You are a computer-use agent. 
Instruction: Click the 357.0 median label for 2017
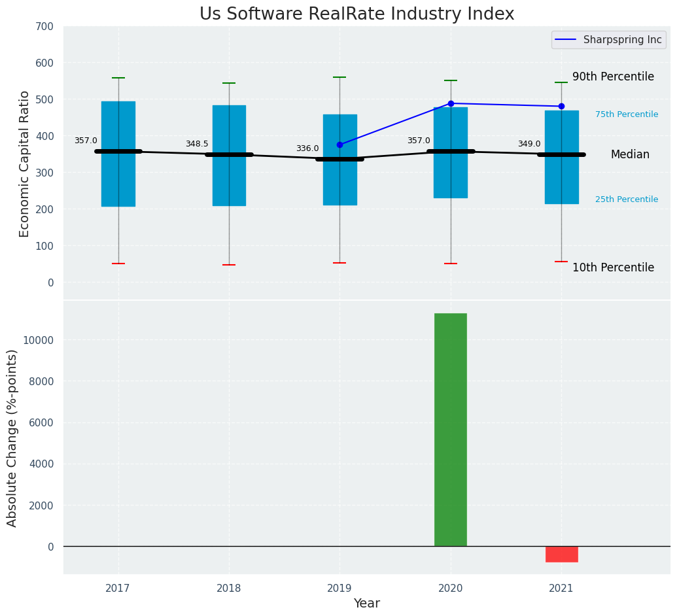(86, 141)
